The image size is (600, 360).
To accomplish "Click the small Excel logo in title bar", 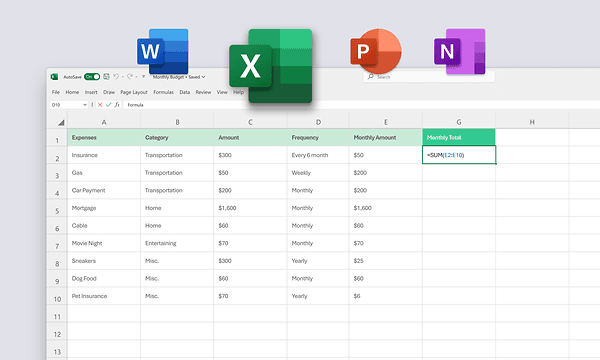I will [54, 77].
